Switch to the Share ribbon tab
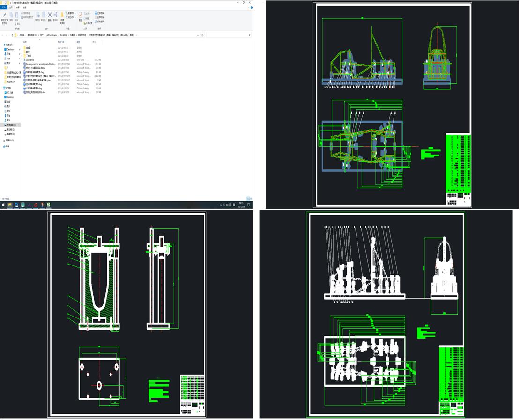520x420 pixels. coord(18,7)
